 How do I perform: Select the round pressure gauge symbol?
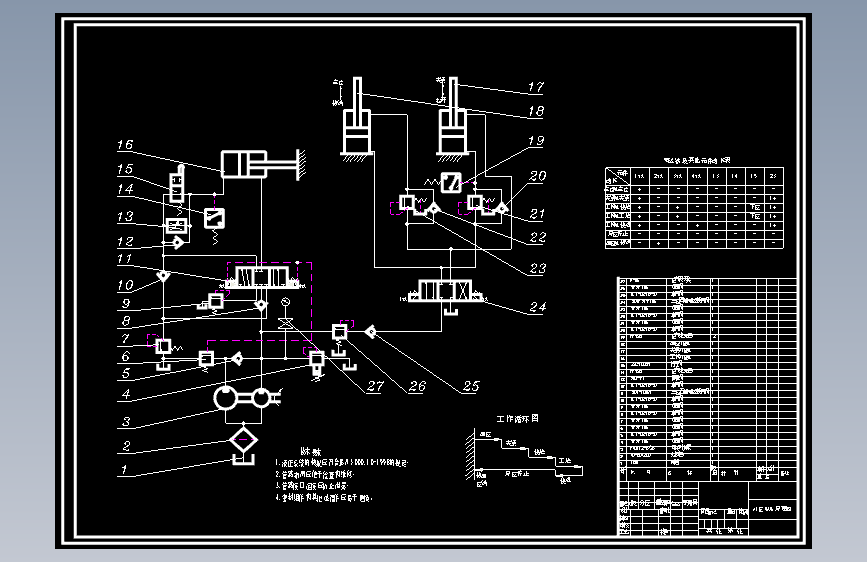[x=285, y=302]
